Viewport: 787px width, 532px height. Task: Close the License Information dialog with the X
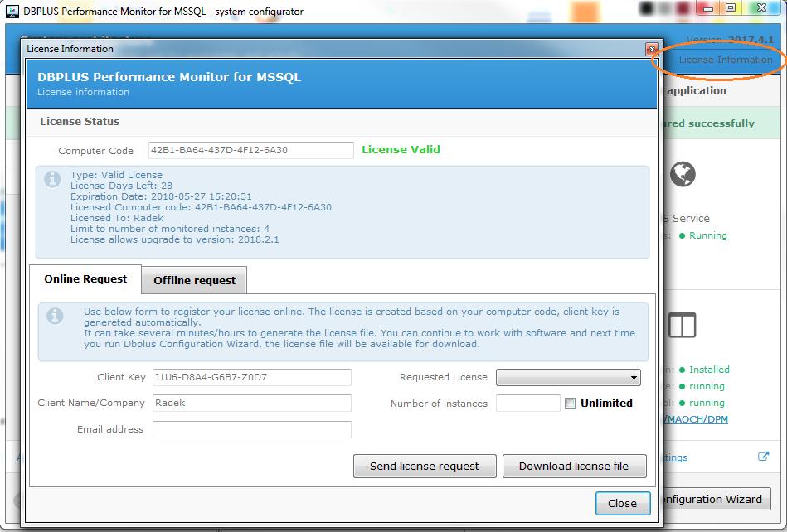click(652, 49)
